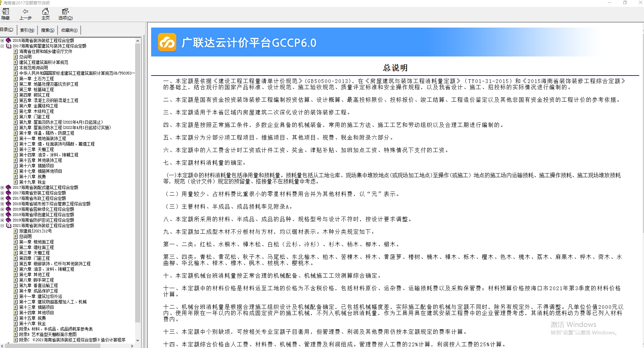Image resolution: width=644 pixels, height=348 pixels.
Task: Expand the 2017海南省装配式建筑工程综合定额 node
Action: coord(2,187)
